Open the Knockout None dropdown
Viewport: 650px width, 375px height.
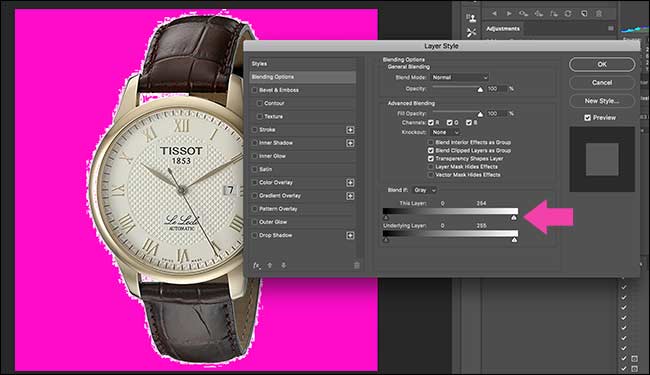click(445, 132)
